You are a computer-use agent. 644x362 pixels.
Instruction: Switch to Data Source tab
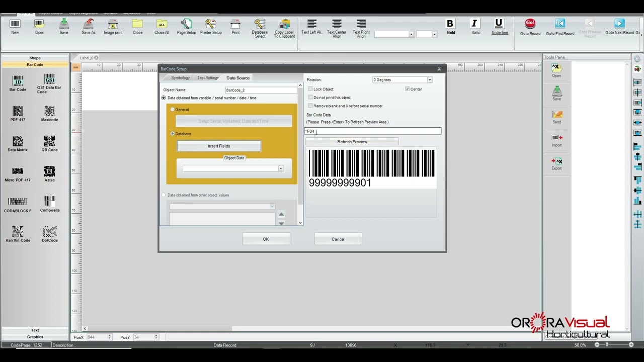(238, 78)
